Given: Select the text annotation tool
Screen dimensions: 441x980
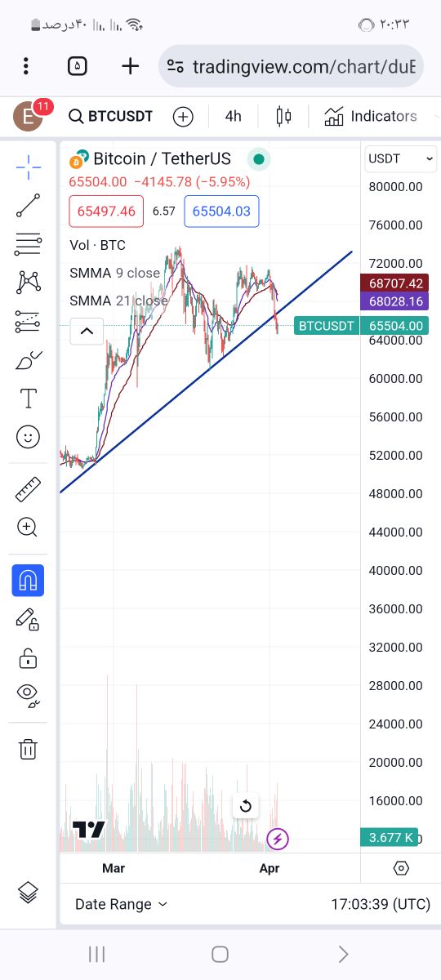Looking at the screenshot, I should (x=28, y=399).
